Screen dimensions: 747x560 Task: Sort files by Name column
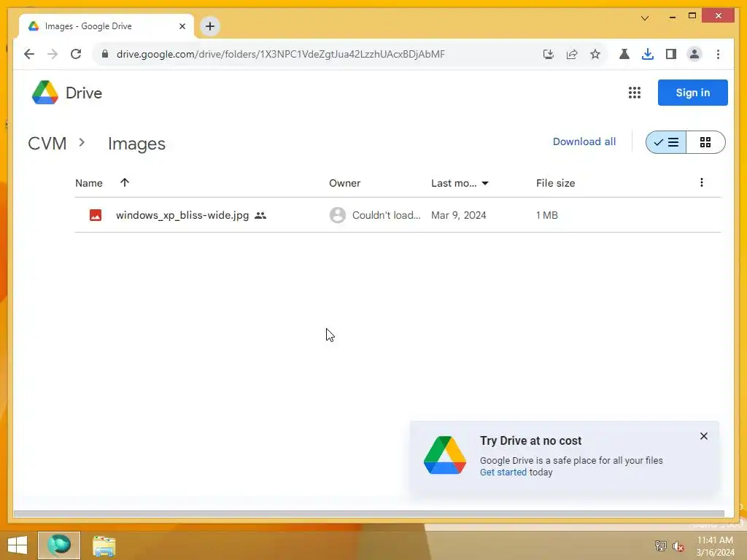[x=89, y=183]
